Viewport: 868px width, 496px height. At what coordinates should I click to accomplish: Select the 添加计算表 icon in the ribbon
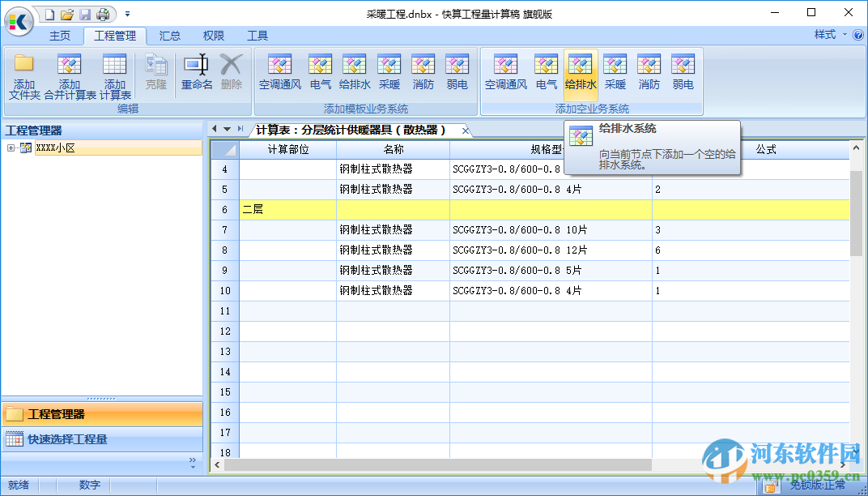(114, 73)
